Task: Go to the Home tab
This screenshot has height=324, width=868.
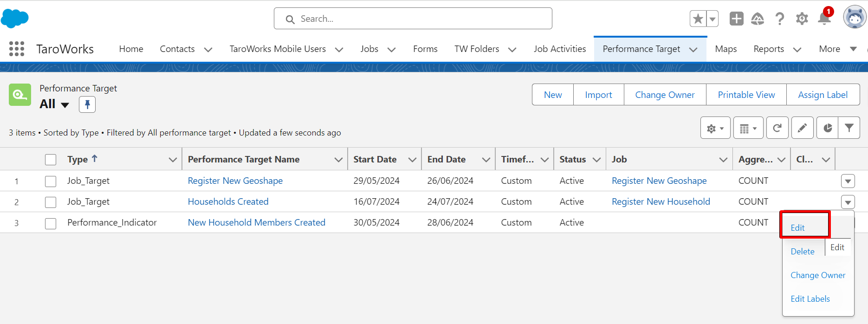Action: 131,49
